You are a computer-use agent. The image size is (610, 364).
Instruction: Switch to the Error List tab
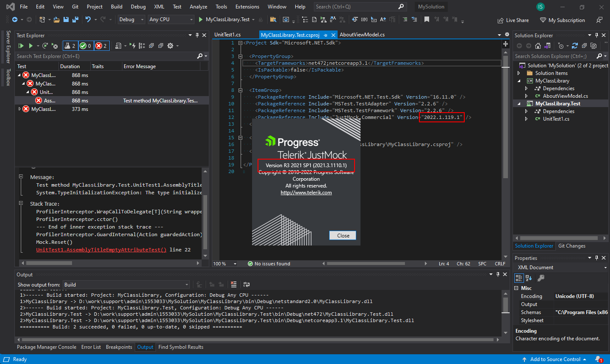tap(91, 347)
